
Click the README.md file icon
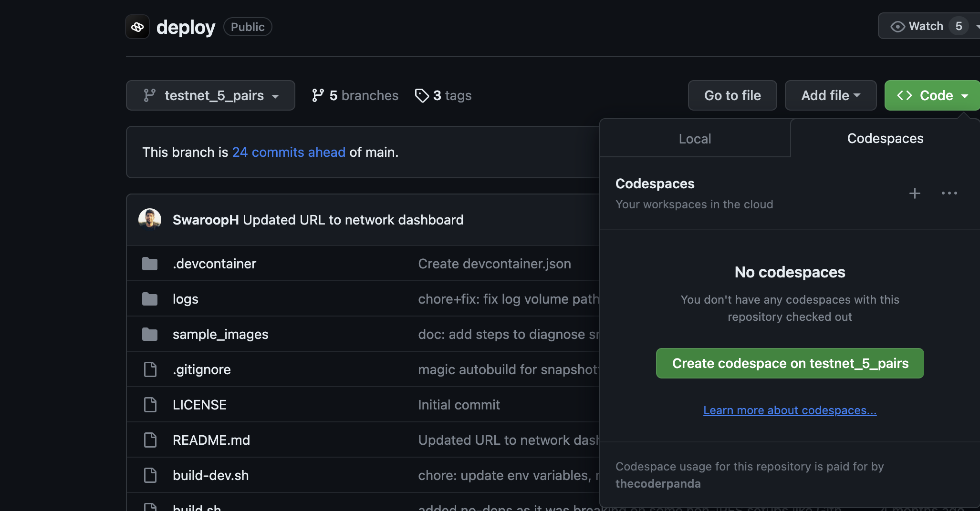coord(150,440)
